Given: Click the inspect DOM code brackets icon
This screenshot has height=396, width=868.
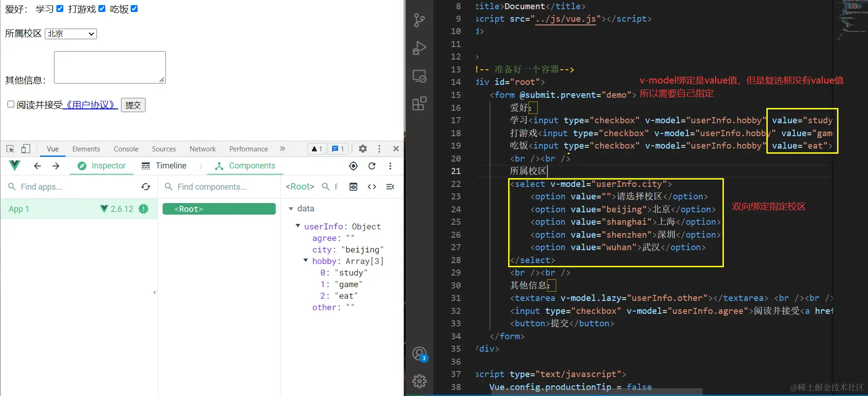Looking at the screenshot, I should click(372, 186).
